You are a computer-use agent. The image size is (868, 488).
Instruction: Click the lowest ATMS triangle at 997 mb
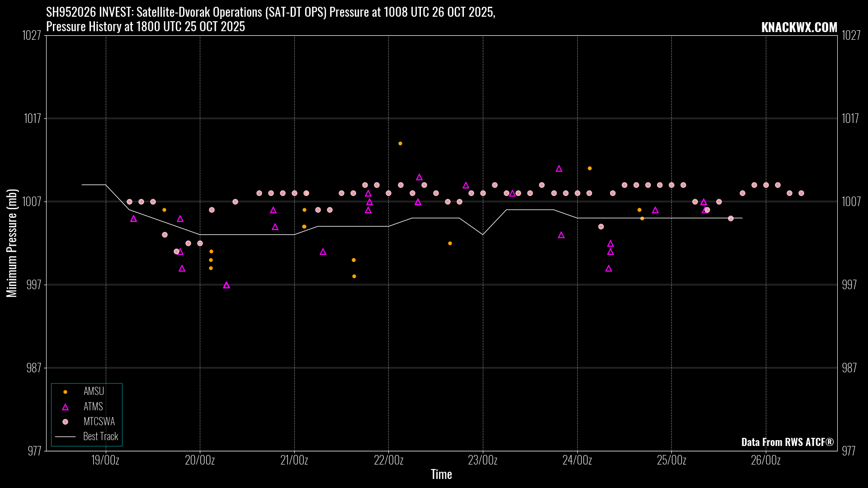(226, 285)
